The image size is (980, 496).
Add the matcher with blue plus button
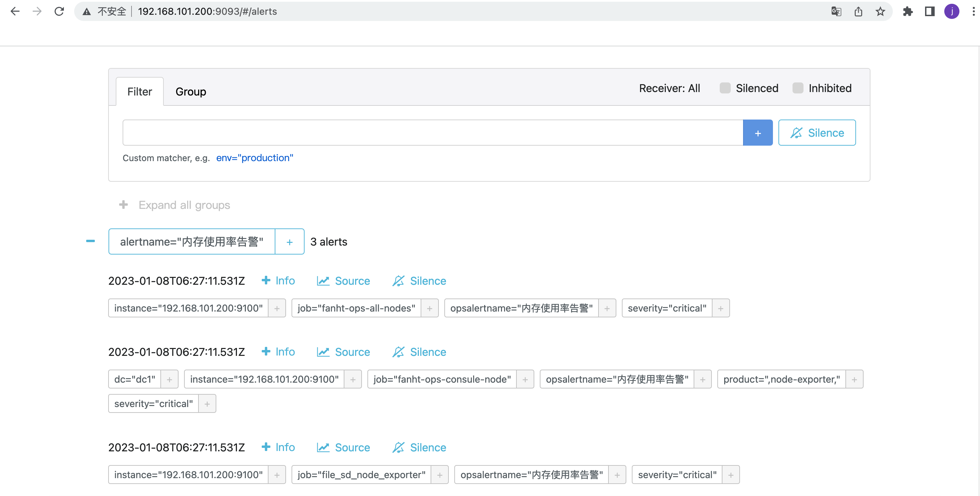pyautogui.click(x=758, y=133)
